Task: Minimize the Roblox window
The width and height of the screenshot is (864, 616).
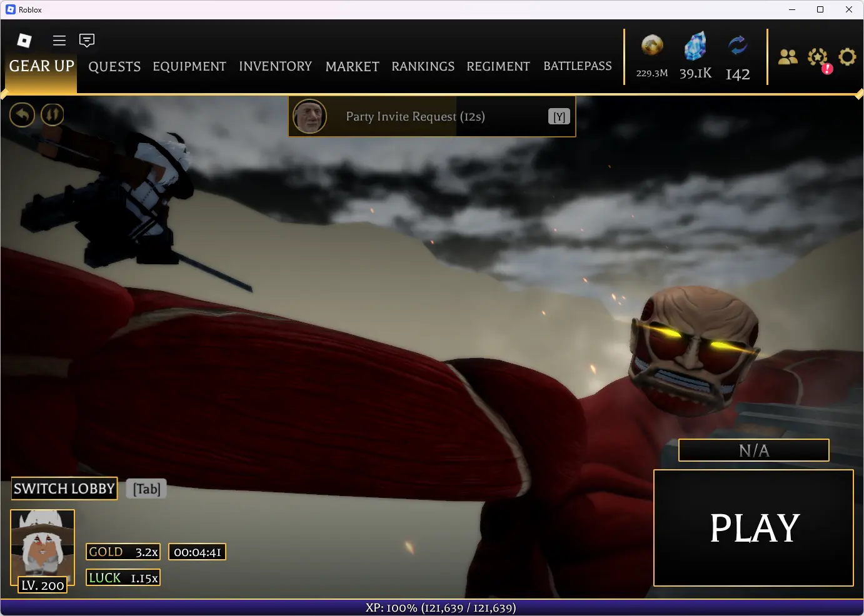Action: coord(791,9)
